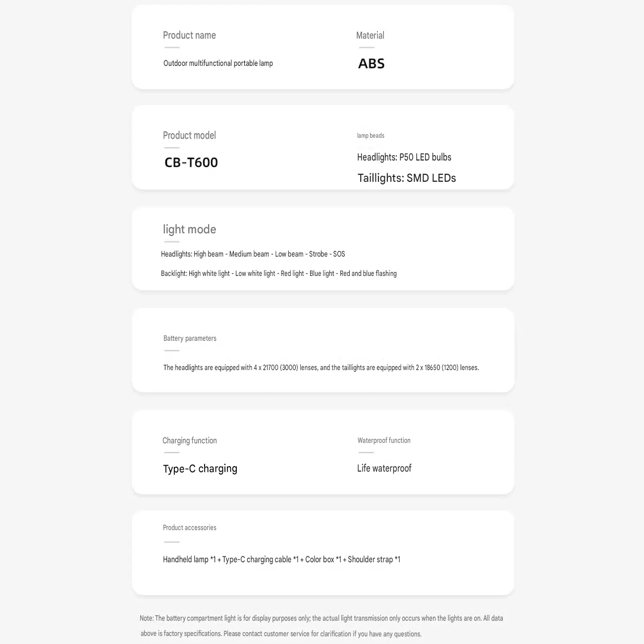
Task: Click the Battery parameters heading
Action: pyautogui.click(x=190, y=338)
